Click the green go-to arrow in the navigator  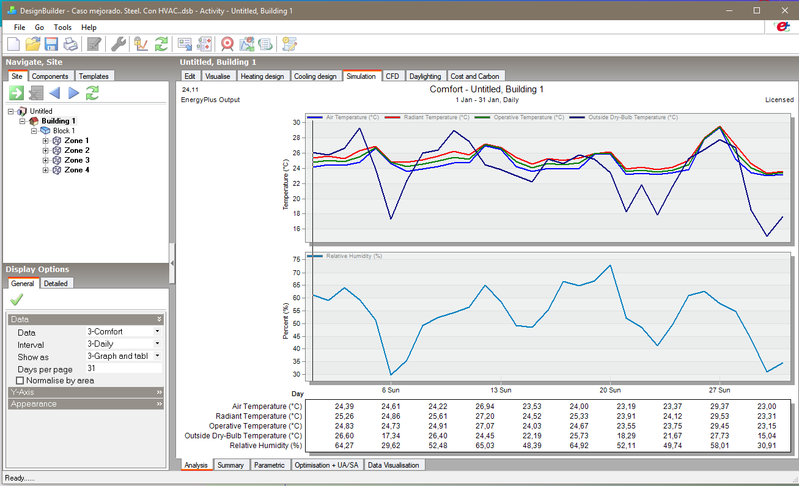(16, 93)
